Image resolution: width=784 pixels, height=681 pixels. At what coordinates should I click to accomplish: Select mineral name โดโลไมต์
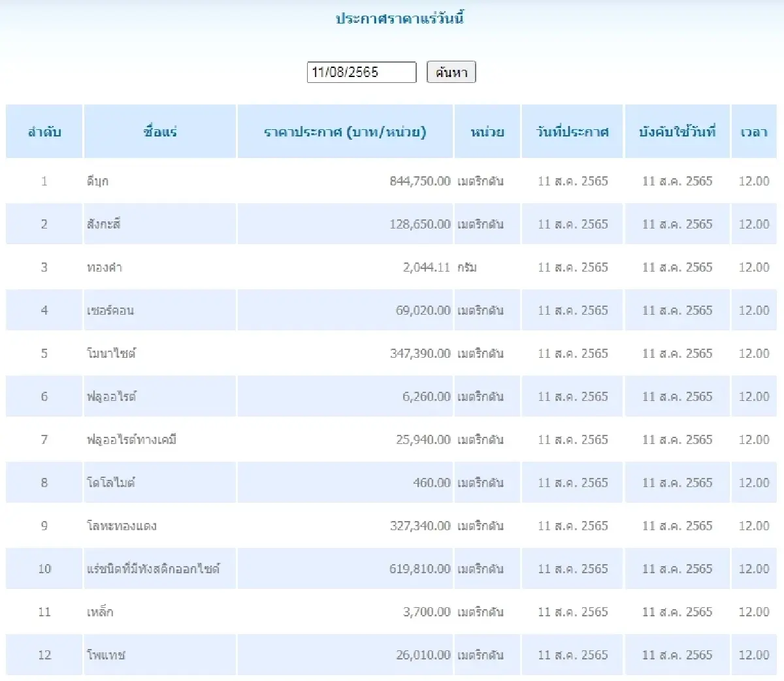111,483
